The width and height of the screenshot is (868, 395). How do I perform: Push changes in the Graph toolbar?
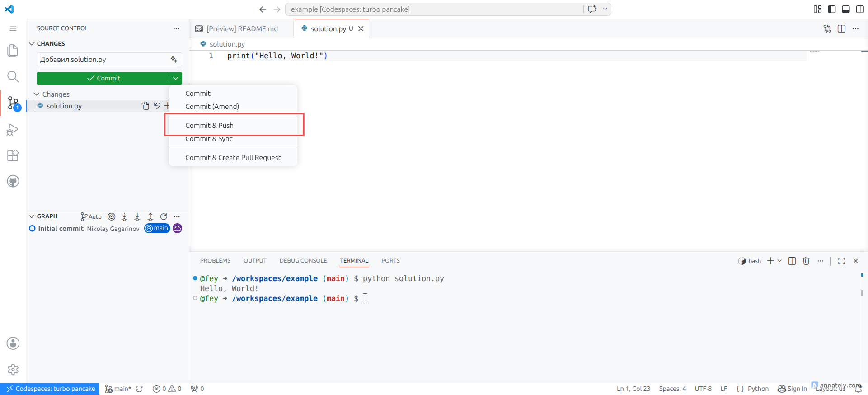150,216
